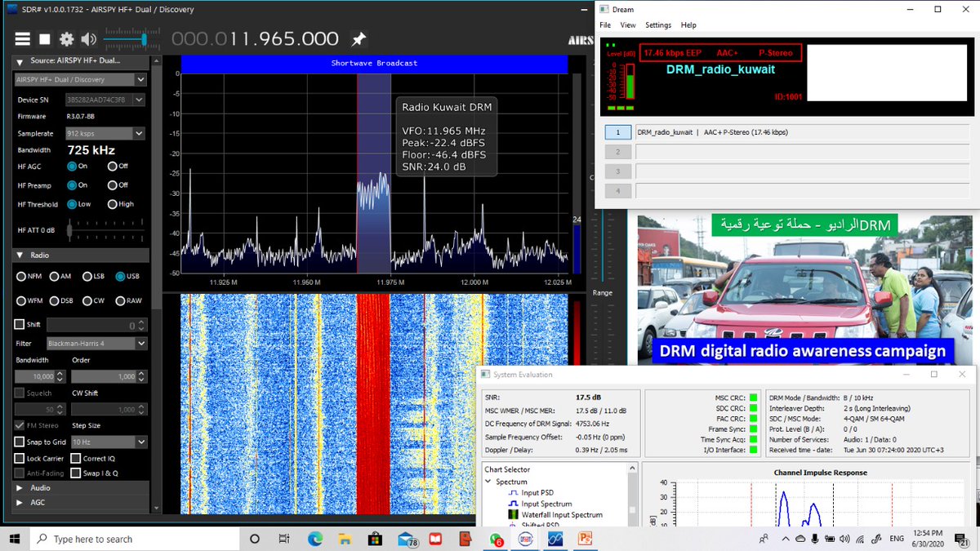Viewport: 980px width, 551px height.
Task: Enable Swap I & Q checkbox
Action: (x=76, y=473)
